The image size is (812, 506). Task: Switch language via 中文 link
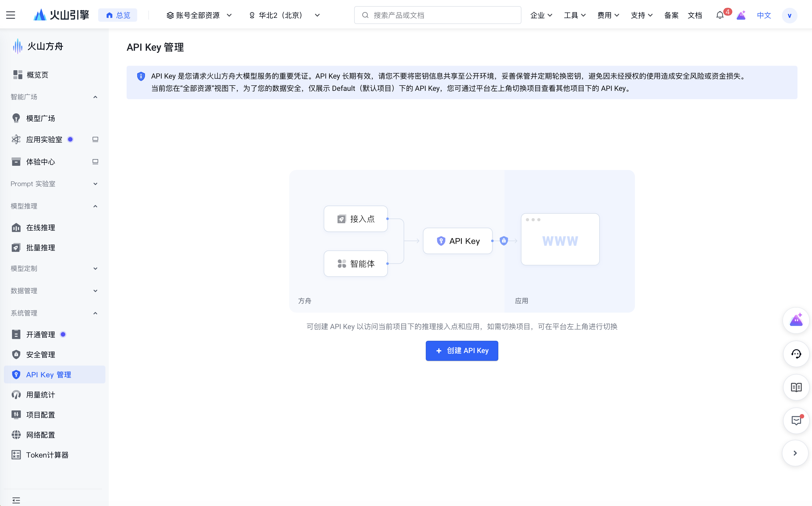[x=764, y=15]
